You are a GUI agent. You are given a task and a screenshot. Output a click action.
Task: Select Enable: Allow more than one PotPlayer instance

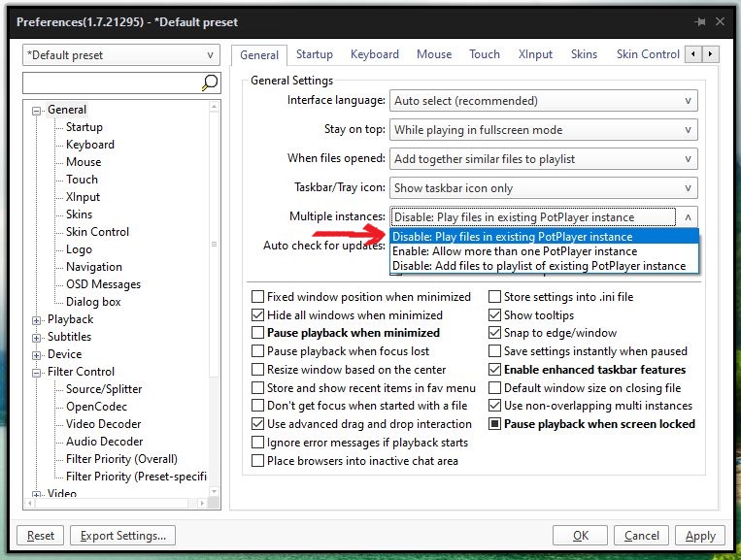coord(544,251)
